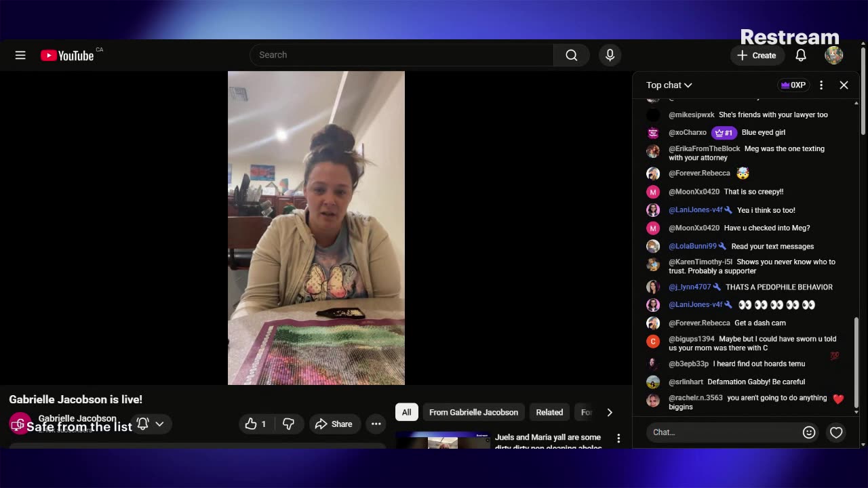This screenshot has width=868, height=488.
Task: Click @LaniJones-v4f on 'Yea i think so too'
Action: (x=696, y=210)
